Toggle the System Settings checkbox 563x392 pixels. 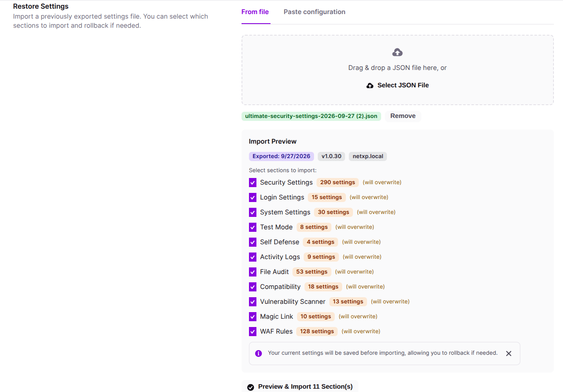pos(253,212)
